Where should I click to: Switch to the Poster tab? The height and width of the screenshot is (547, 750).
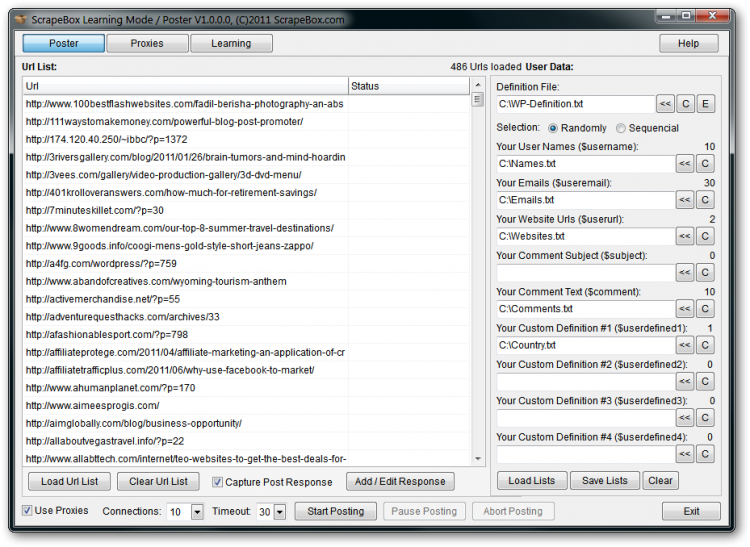coord(64,44)
